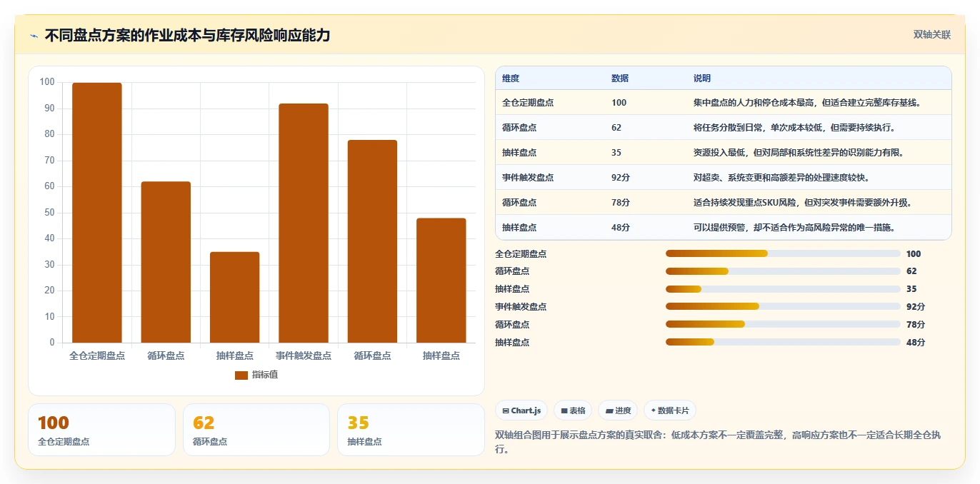Click the 事件触发盘点 label in the progress list
The width and height of the screenshot is (980, 484).
point(521,307)
